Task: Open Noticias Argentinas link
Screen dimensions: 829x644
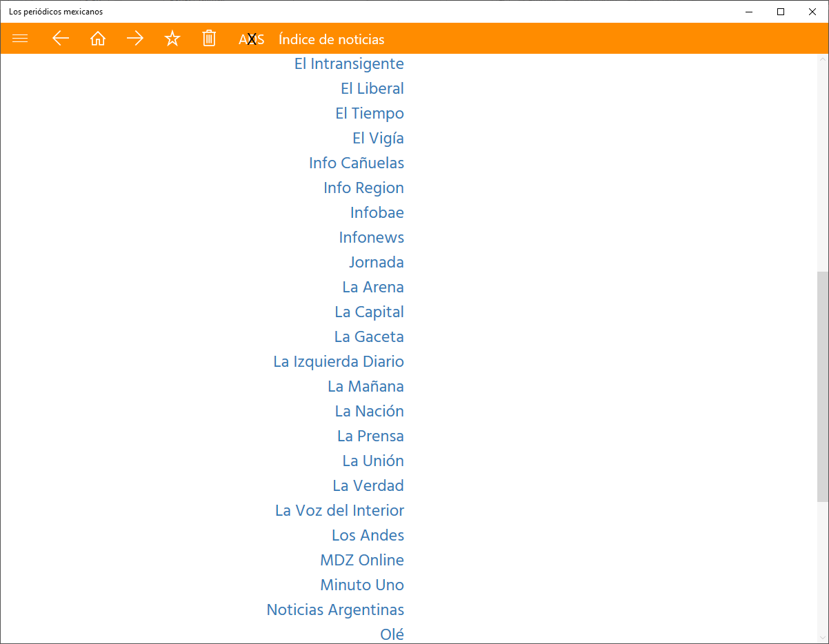Action: (335, 610)
